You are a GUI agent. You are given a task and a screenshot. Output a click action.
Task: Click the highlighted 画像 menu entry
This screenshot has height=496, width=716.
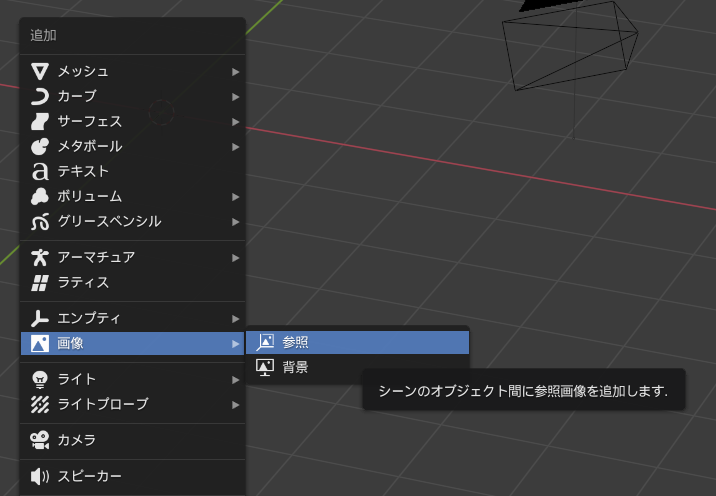pyautogui.click(x=132, y=343)
